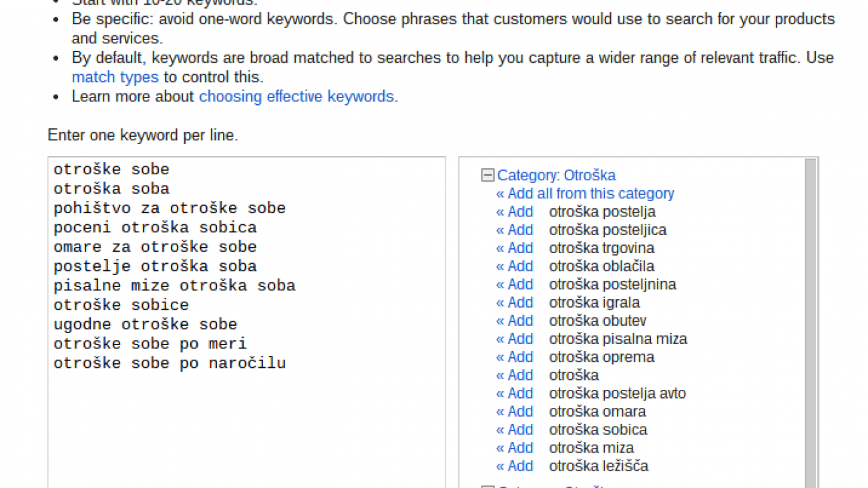Screen dimensions: 868x488
Task: Add keyword otroška postelja avto
Action: [515, 393]
